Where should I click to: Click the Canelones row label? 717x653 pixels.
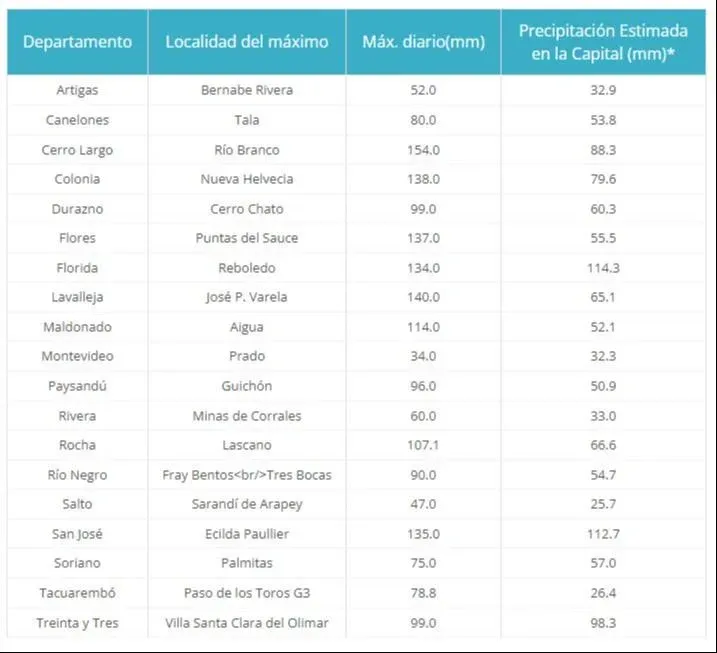(77, 120)
